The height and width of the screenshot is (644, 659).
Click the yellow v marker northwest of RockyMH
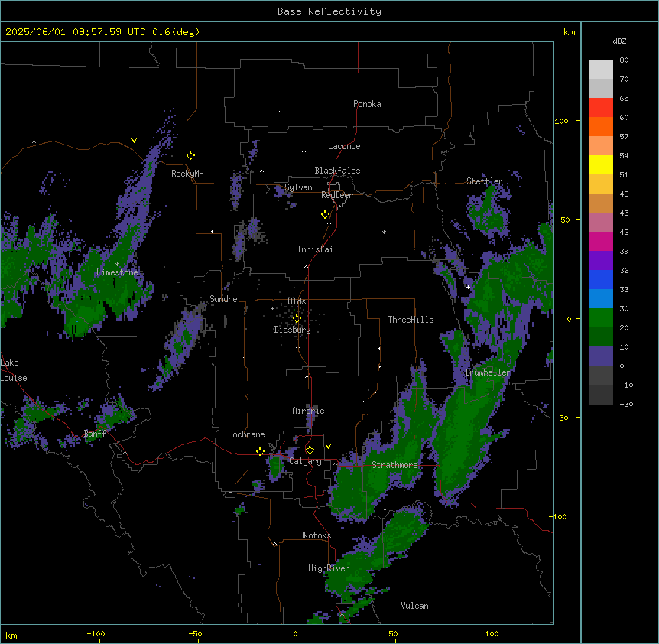coord(134,141)
